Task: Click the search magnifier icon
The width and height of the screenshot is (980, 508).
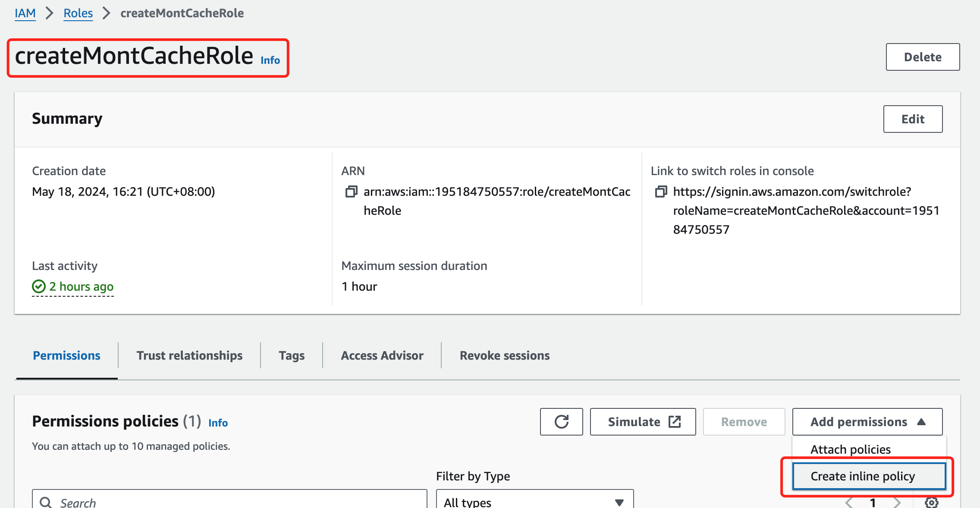Action: pyautogui.click(x=46, y=502)
